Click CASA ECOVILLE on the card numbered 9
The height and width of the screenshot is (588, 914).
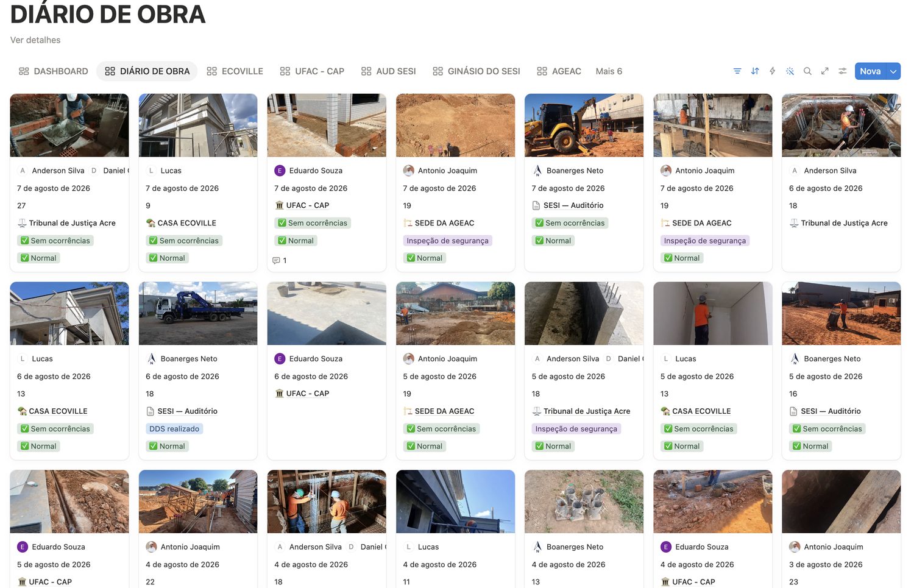[187, 223]
